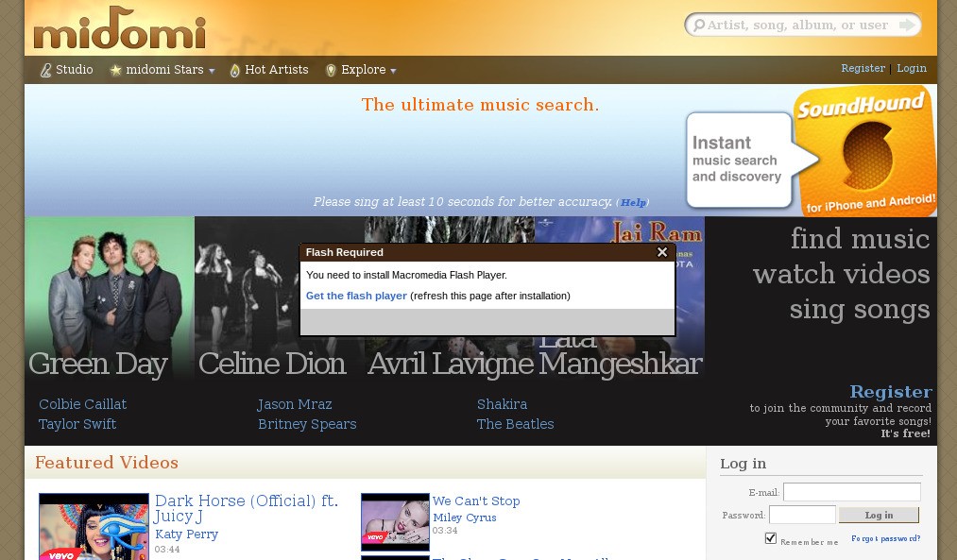Image resolution: width=957 pixels, height=560 pixels.
Task: Expand the Explore dropdown arrow
Action: click(393, 72)
